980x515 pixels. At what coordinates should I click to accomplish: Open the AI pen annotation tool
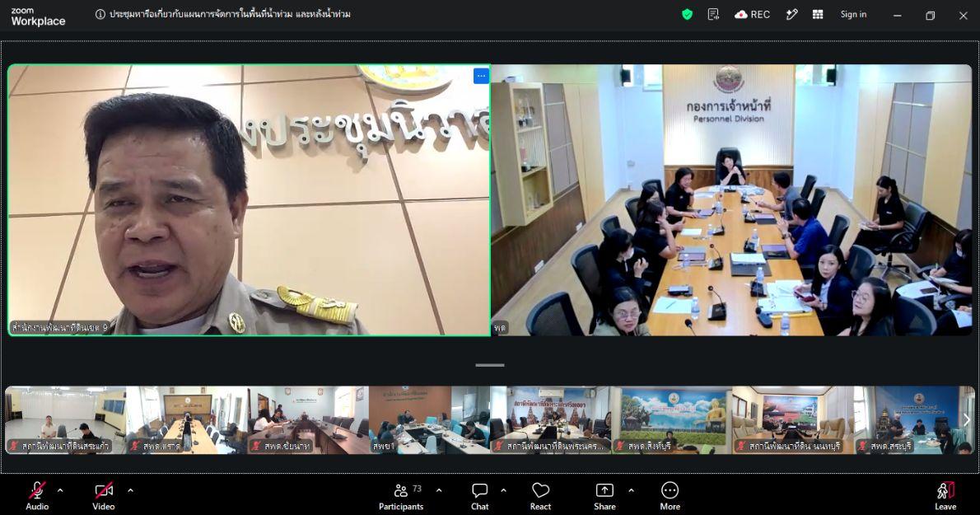click(x=791, y=14)
